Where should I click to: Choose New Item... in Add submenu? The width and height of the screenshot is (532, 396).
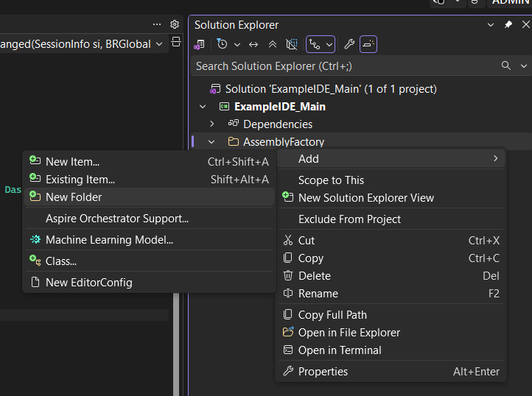150,162
